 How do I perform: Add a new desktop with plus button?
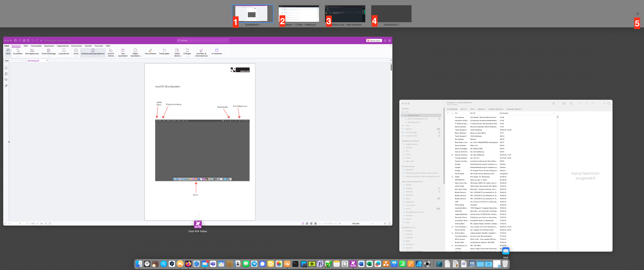(637, 14)
